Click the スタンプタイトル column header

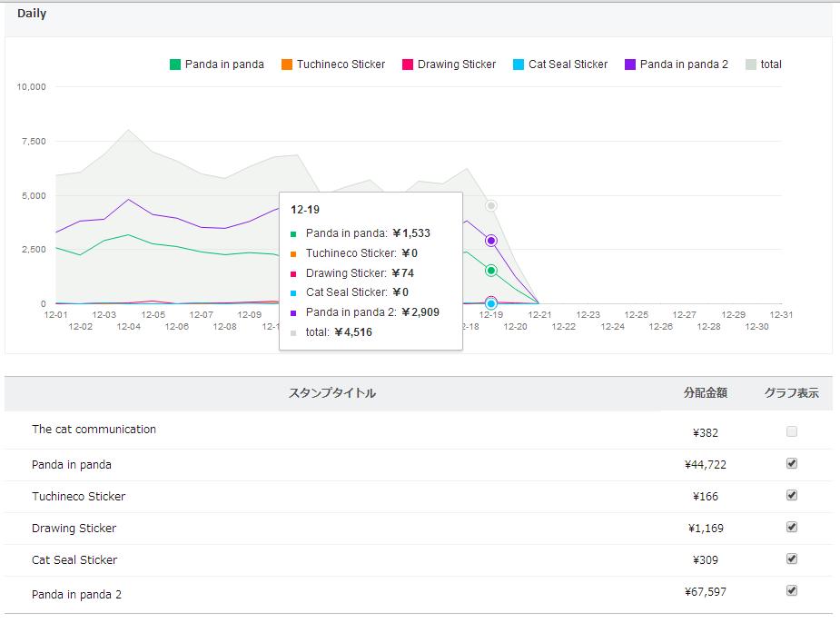(332, 392)
